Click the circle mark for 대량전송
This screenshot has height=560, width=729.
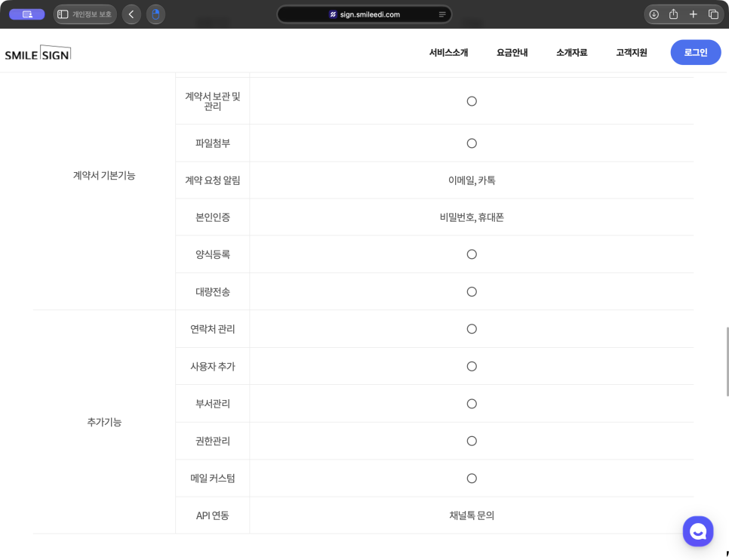pyautogui.click(x=472, y=291)
